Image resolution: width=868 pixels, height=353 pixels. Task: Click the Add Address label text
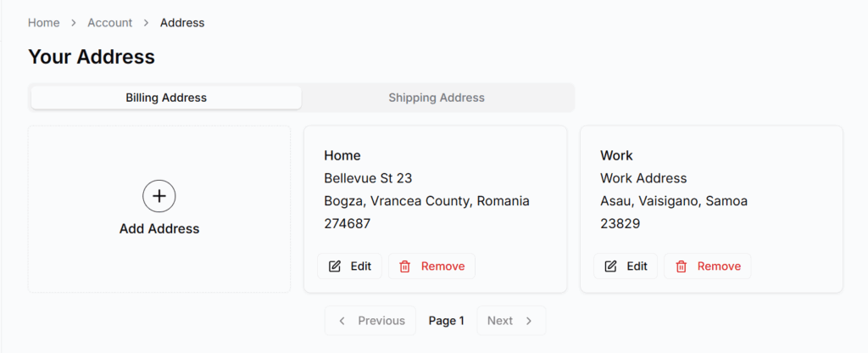[x=159, y=228]
